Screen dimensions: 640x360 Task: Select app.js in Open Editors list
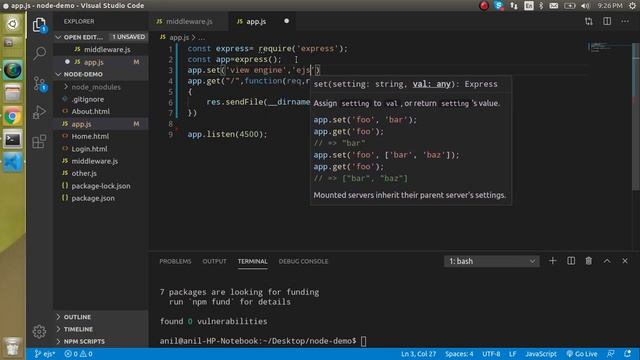[93, 62]
